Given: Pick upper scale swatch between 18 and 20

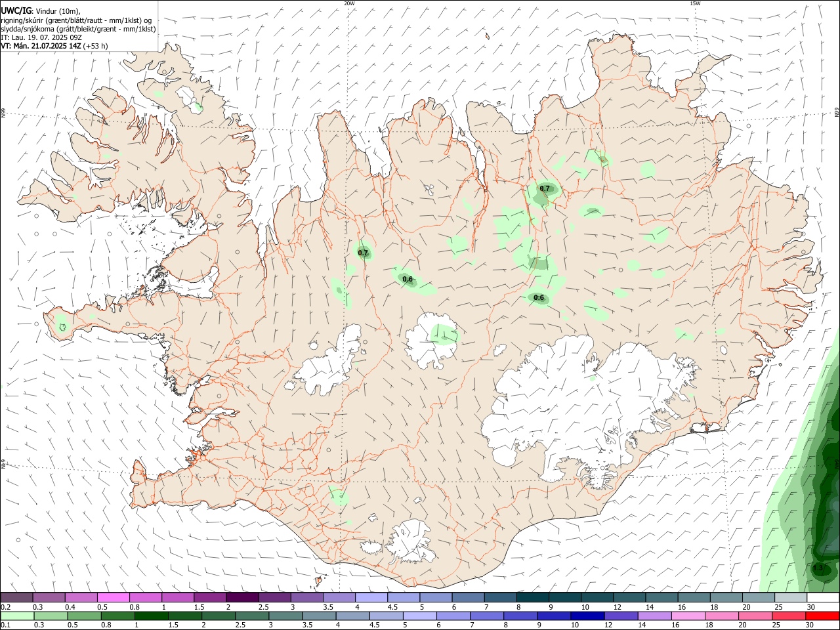Looking at the screenshot, I should tap(727, 598).
